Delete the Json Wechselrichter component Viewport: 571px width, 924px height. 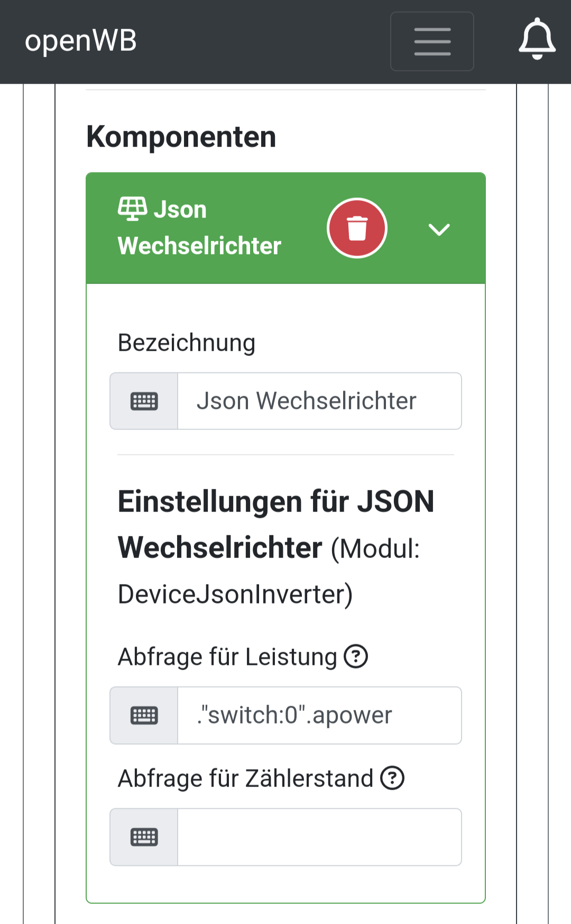click(x=357, y=228)
